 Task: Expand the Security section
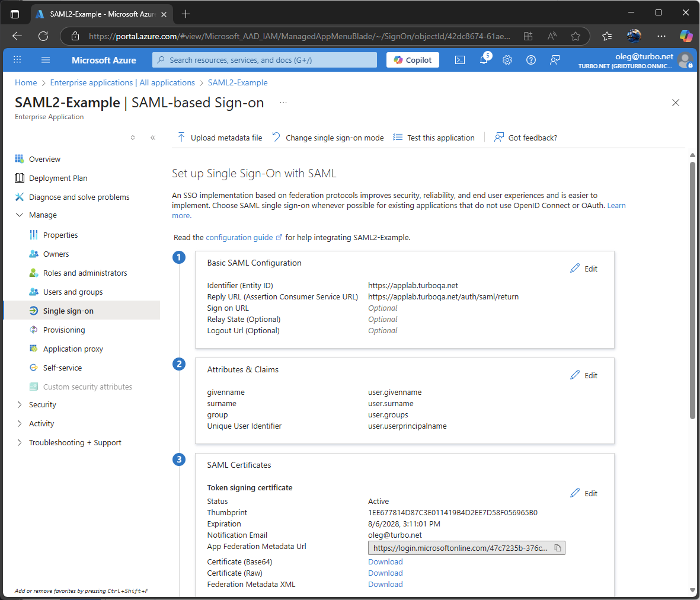tap(44, 404)
